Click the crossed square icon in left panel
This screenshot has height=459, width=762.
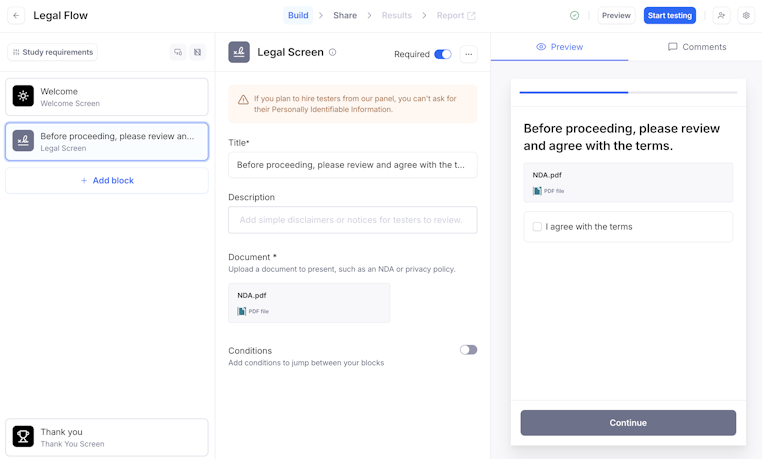click(x=197, y=52)
